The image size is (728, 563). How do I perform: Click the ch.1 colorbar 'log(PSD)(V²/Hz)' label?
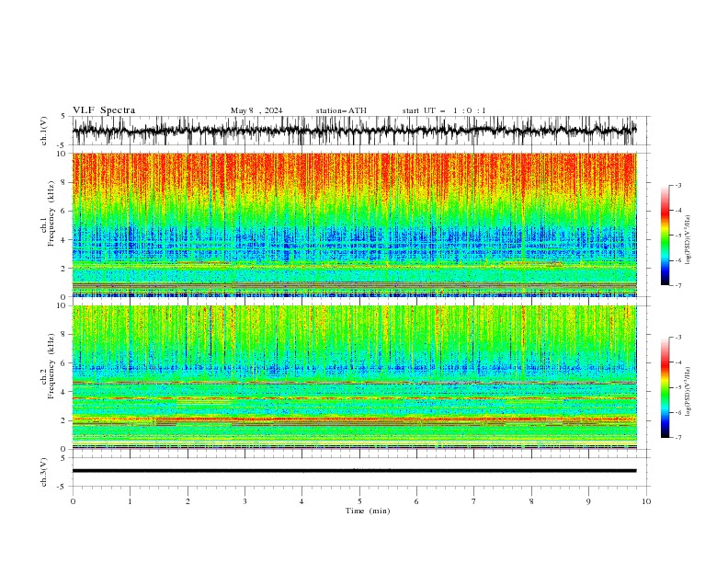[x=688, y=240]
